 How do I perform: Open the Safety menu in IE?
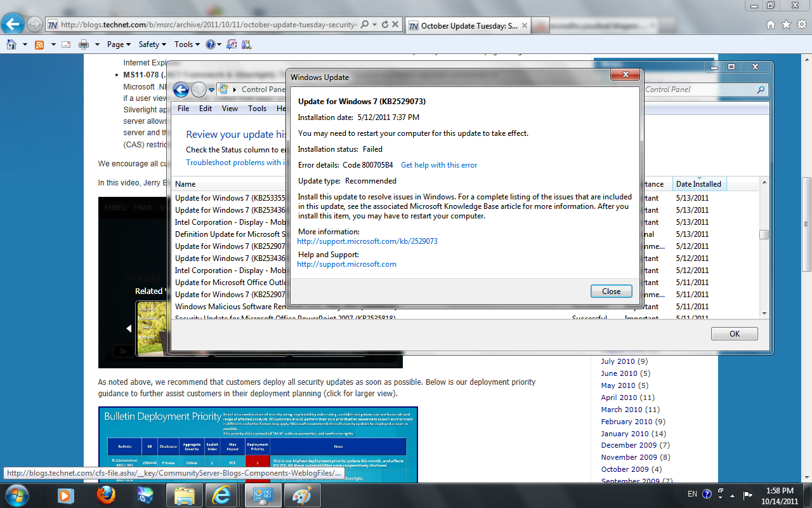152,44
